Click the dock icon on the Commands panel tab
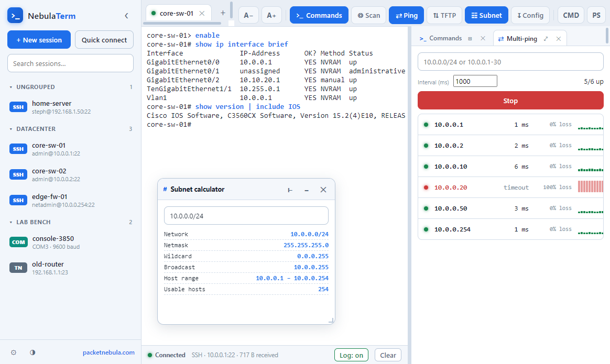 point(470,39)
